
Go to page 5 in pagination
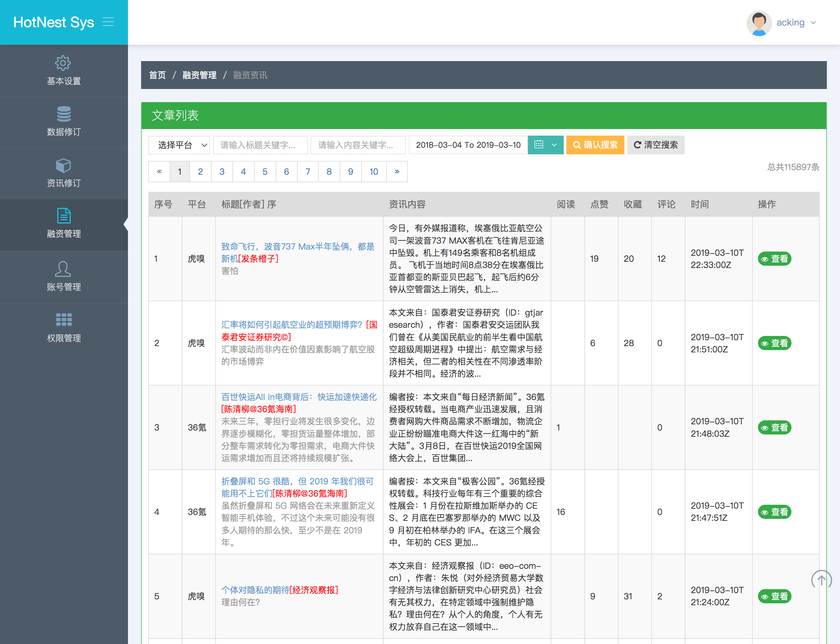point(265,172)
